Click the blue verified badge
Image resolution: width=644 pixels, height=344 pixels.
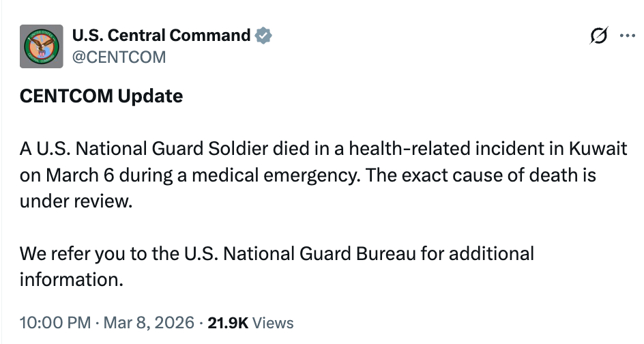263,35
